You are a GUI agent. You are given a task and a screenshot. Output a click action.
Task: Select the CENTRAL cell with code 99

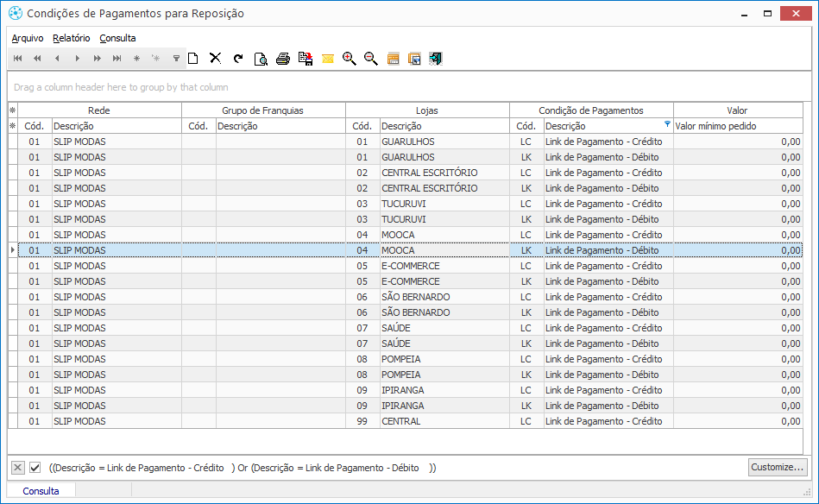[x=444, y=421]
